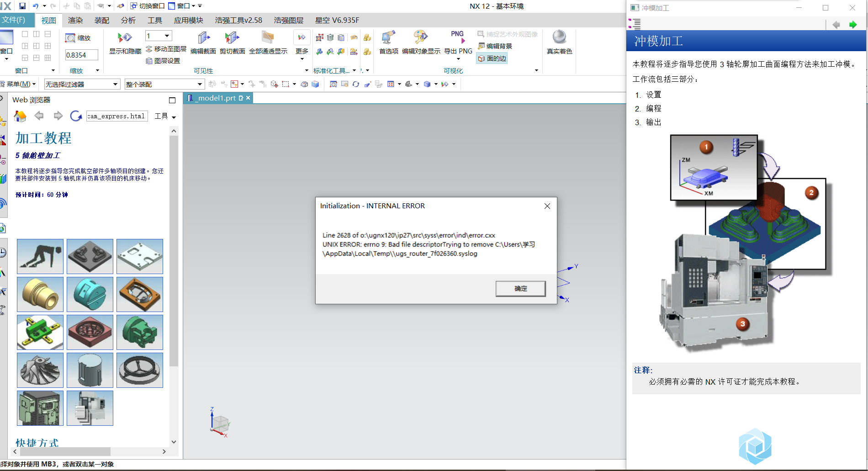Open Preferences icon in visualization group

click(388, 43)
